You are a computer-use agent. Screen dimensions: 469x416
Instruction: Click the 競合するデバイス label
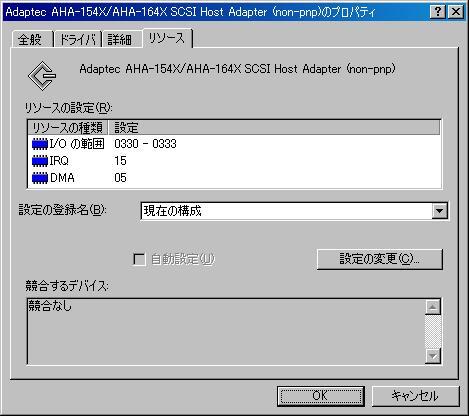[67, 286]
